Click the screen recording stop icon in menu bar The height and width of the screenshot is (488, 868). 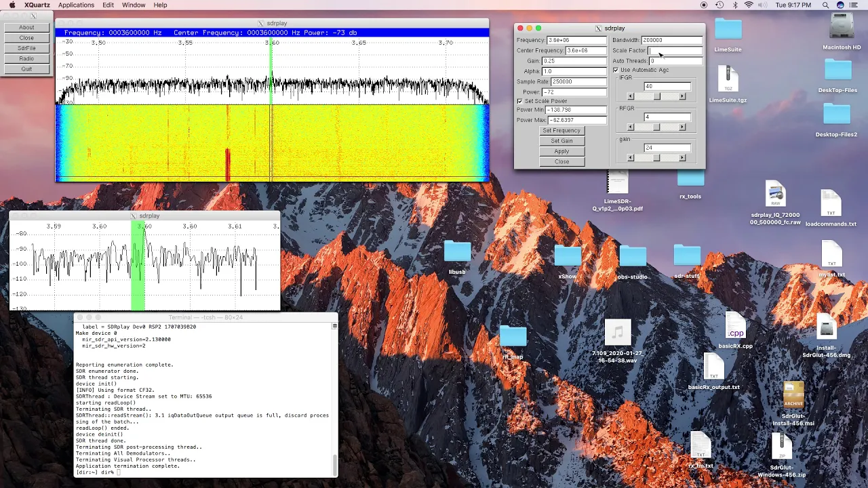click(703, 5)
